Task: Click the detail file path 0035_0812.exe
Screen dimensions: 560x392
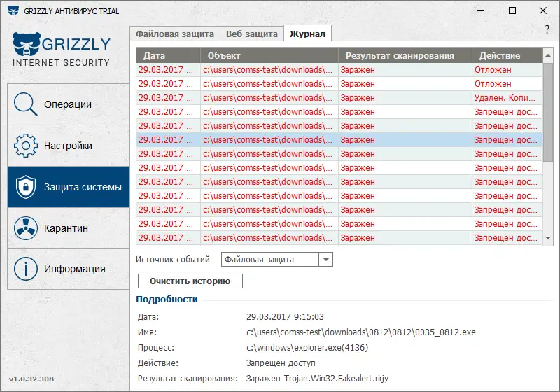Action: click(x=361, y=332)
